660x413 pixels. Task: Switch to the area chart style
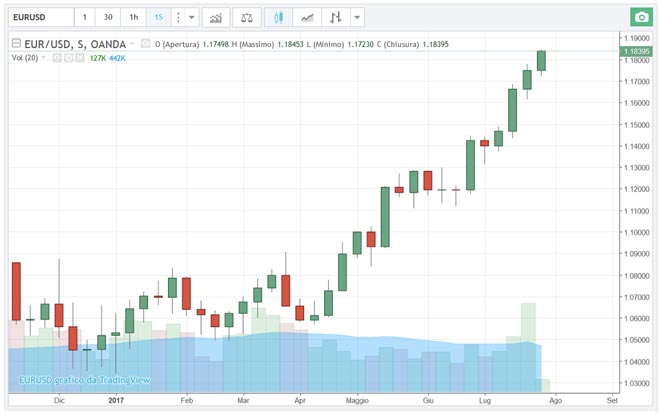click(x=308, y=18)
